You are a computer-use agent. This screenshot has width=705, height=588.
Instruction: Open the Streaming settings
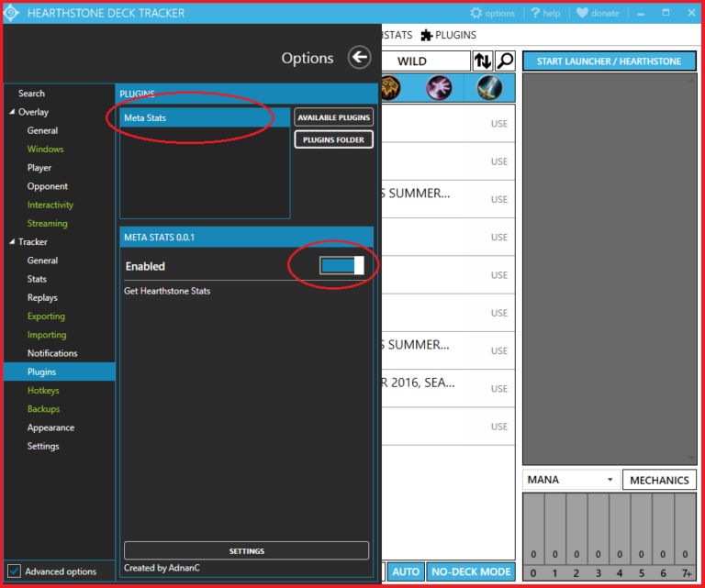click(47, 223)
